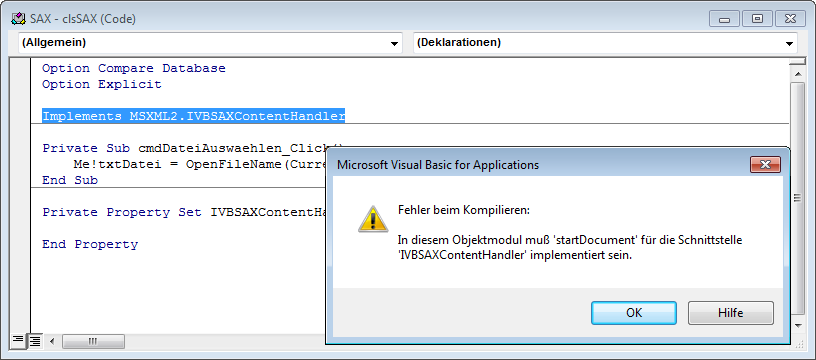Switch to full module view icon
Screen dimensions: 816x360
(x=34, y=341)
